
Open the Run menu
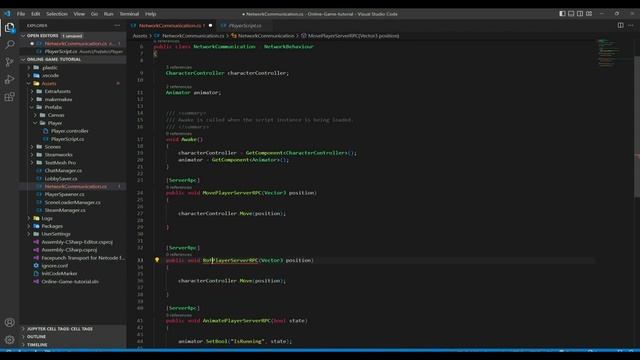[109, 14]
